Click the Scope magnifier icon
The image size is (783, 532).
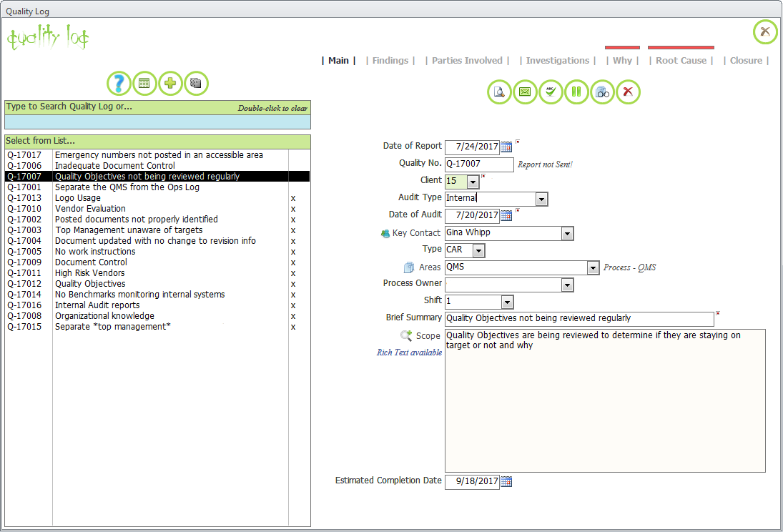click(406, 335)
